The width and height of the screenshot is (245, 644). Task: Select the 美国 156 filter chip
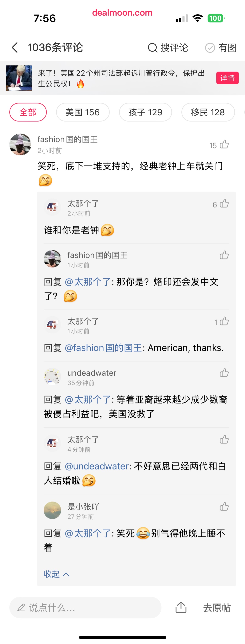click(83, 112)
